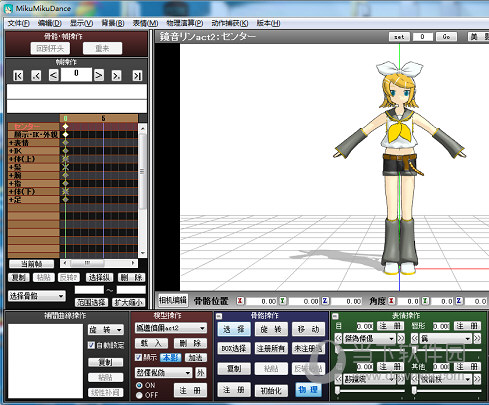Open the 旋转 dropdown in interpolation panel
This screenshot has height=405, width=489.
pyautogui.click(x=106, y=330)
